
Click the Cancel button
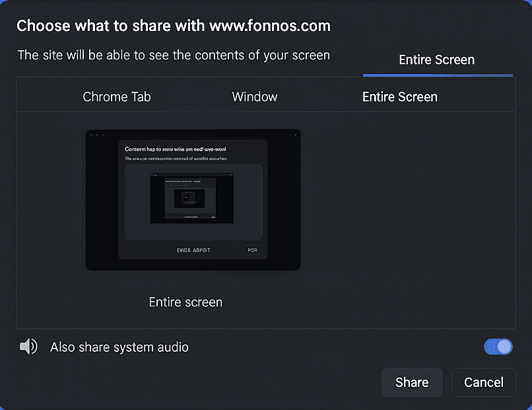[x=484, y=382]
